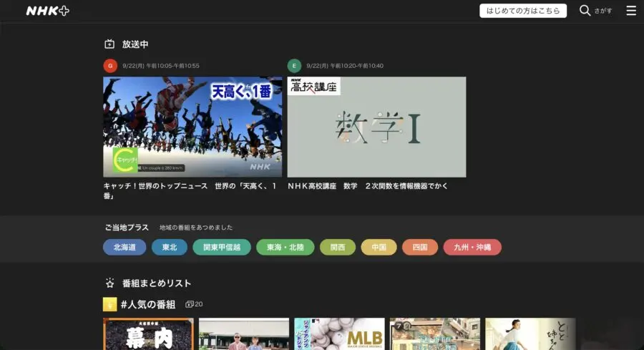Pick the 九州・沖縄 region chip
This screenshot has height=350, width=644.
tap(472, 248)
